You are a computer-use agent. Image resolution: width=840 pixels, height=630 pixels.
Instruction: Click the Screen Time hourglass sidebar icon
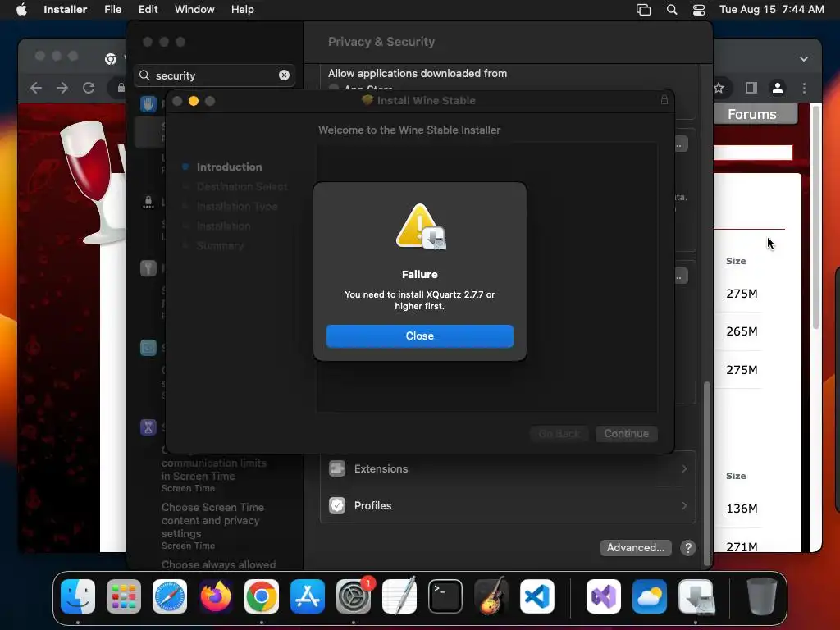point(148,427)
